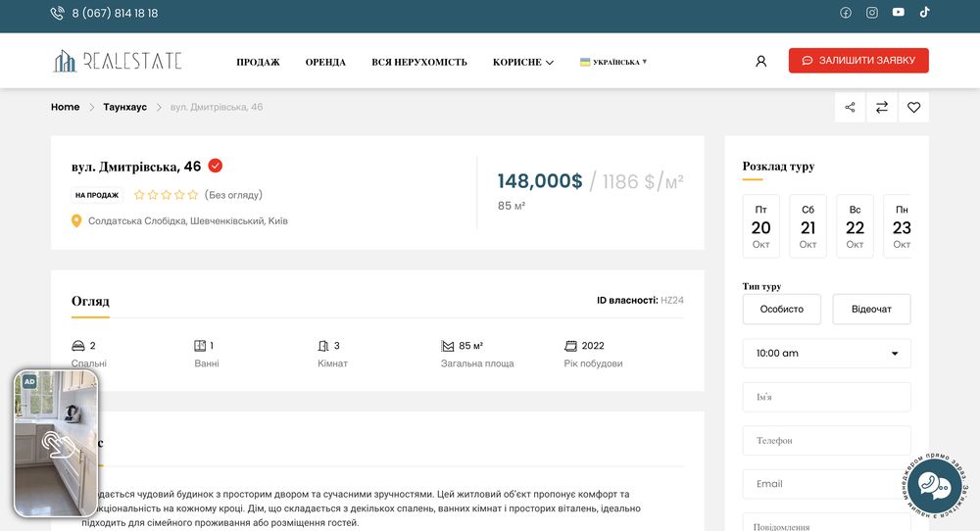Screen dimensions: 980x531
Task: Open the live chat manager bubble
Action: tap(934, 485)
